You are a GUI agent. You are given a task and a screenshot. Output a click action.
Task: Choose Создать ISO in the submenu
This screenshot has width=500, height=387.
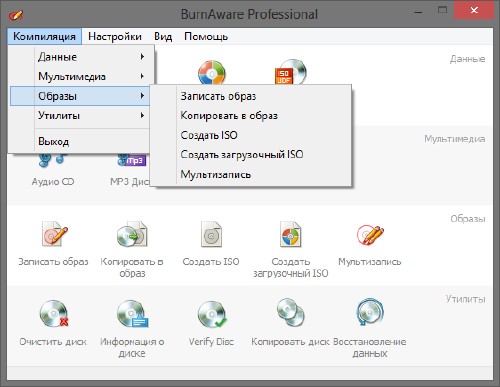tap(252, 135)
